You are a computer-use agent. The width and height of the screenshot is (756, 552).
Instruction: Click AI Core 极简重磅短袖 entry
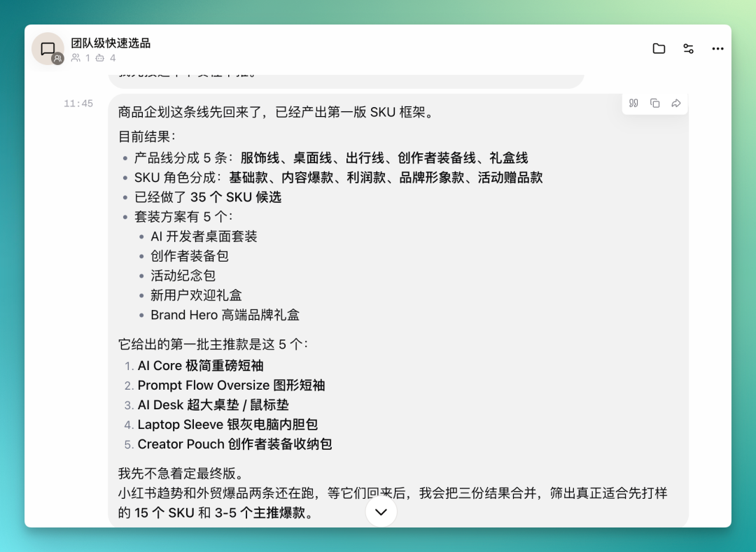201,366
